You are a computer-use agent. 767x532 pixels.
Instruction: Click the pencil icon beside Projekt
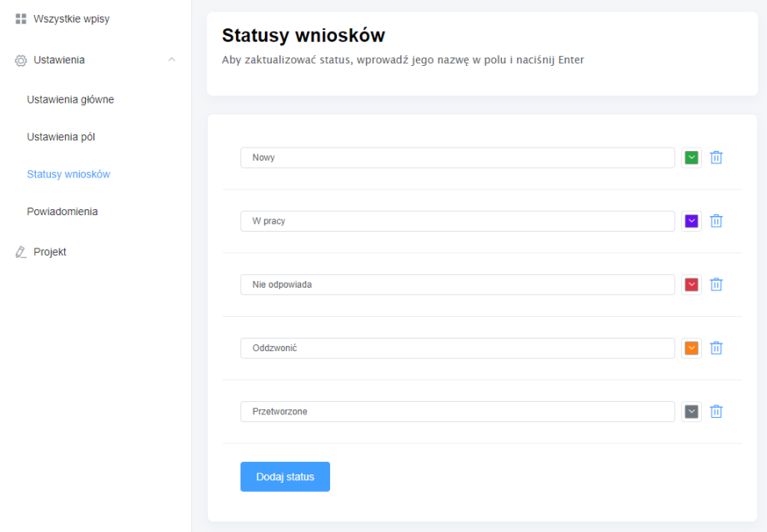(x=22, y=252)
